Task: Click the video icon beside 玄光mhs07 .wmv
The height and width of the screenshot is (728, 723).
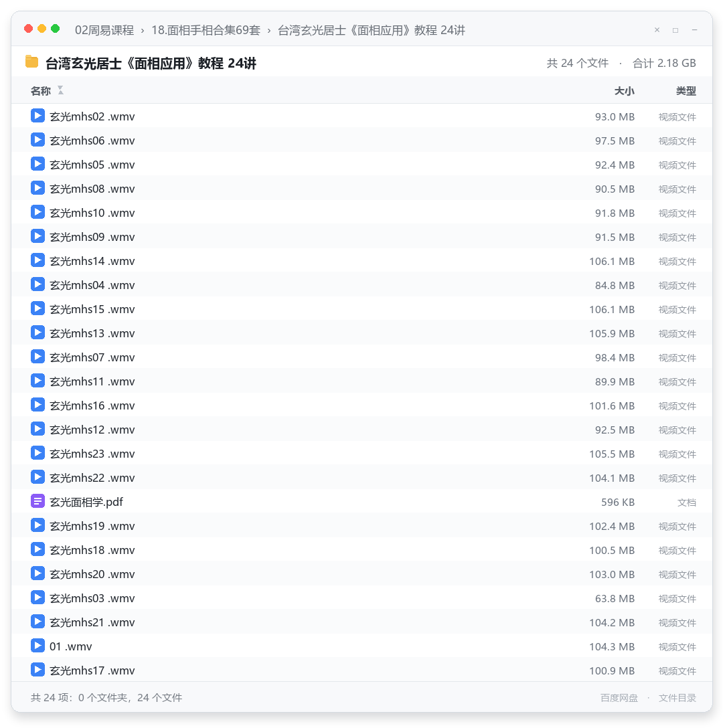Action: (37, 357)
